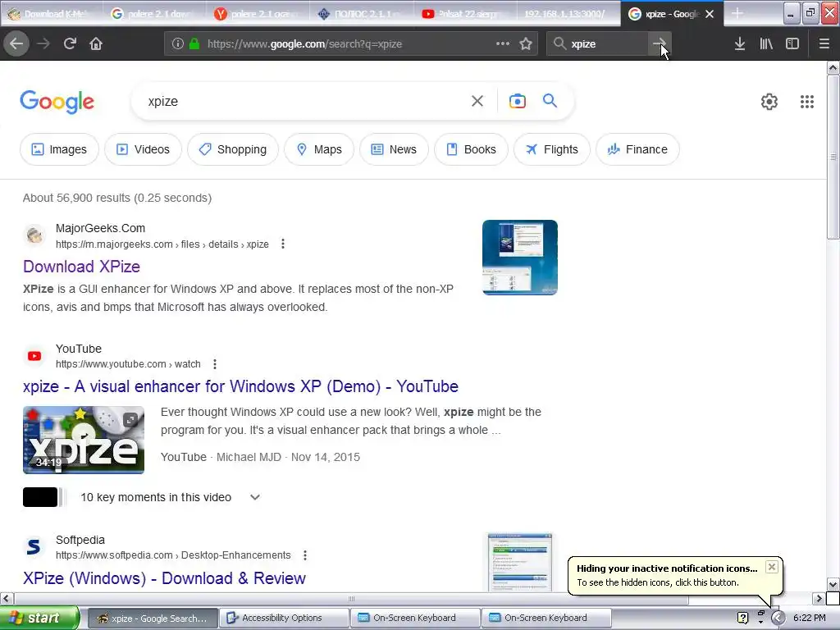The height and width of the screenshot is (630, 840).
Task: Click the MajorGeeks.Com site name
Action: [100, 228]
